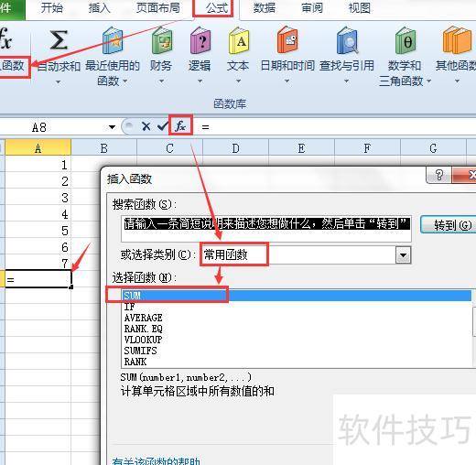The width and height of the screenshot is (476, 465).
Task: Open the green File tab
Action: [x=12, y=9]
